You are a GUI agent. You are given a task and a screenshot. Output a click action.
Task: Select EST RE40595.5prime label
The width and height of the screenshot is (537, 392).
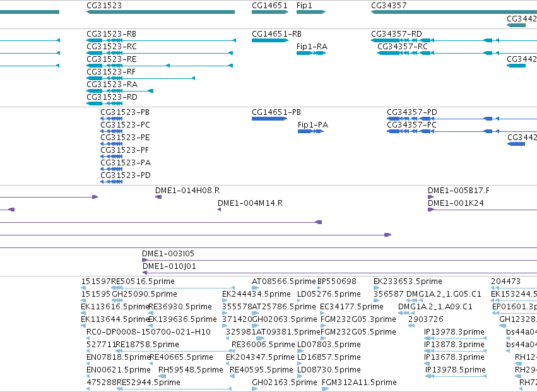[261, 370]
